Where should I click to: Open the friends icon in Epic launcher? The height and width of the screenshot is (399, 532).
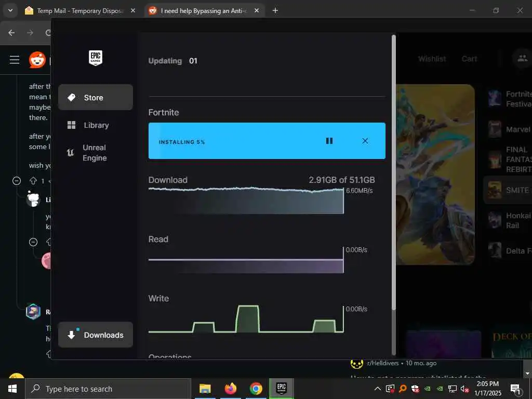[522, 58]
